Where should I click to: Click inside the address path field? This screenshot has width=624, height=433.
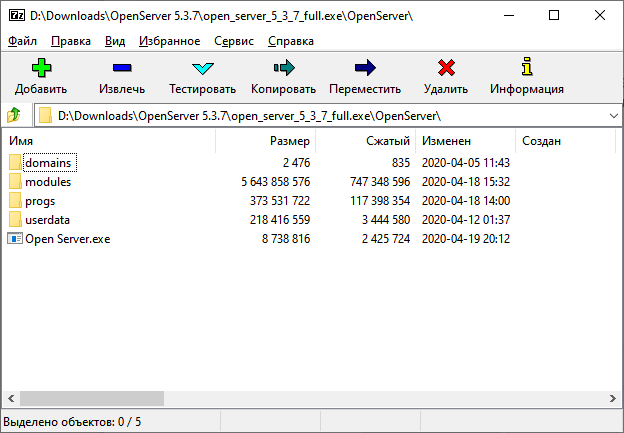click(x=320, y=116)
